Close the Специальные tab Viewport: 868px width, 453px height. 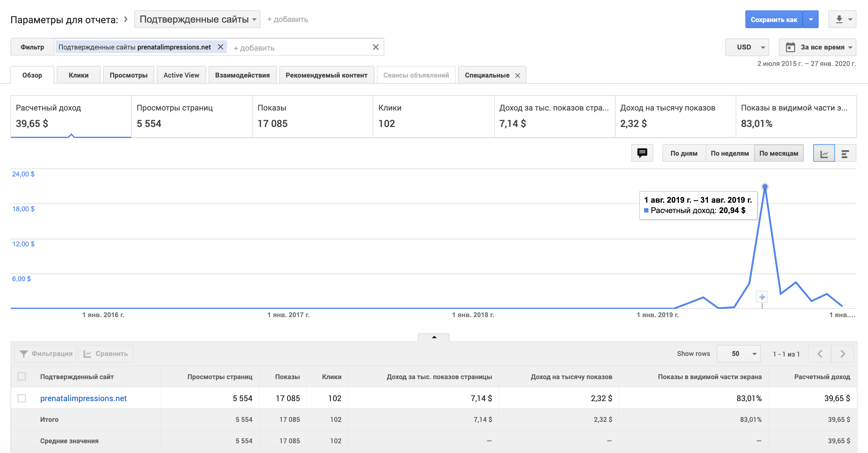coord(518,76)
